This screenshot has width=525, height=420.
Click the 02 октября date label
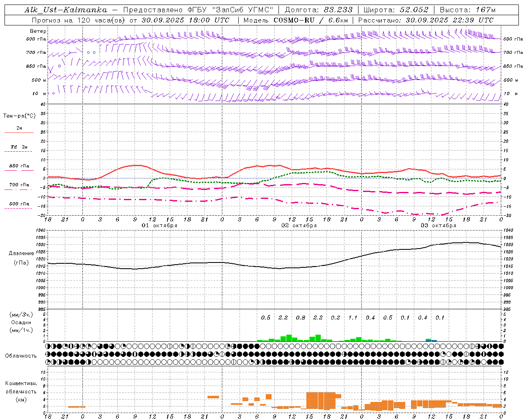(299, 226)
